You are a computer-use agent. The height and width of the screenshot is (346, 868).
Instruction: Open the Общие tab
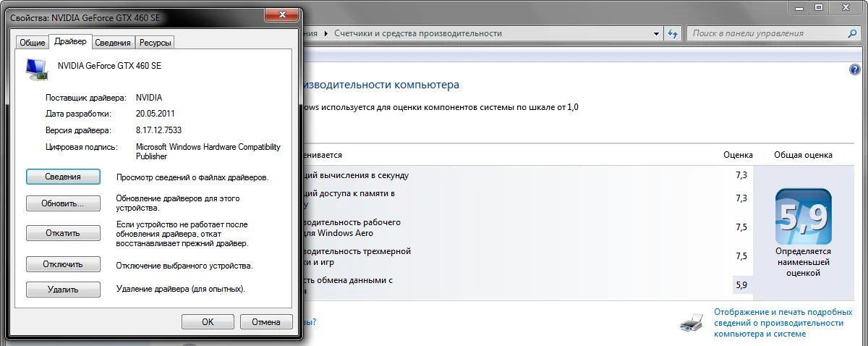33,43
